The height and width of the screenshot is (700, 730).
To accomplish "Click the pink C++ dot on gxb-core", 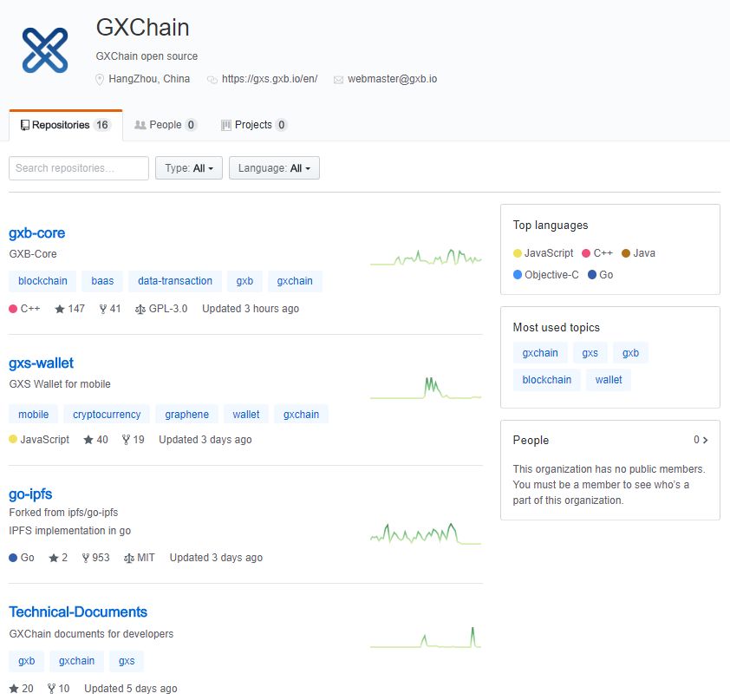I will point(13,309).
